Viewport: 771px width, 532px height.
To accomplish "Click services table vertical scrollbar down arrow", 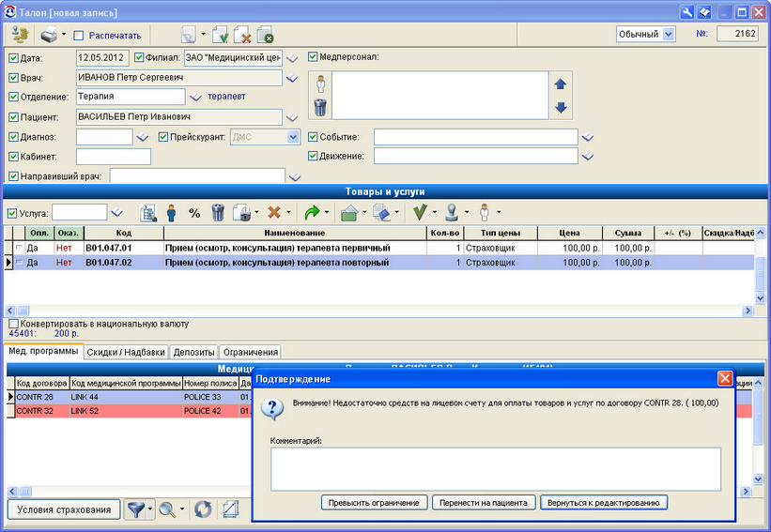I will point(760,298).
